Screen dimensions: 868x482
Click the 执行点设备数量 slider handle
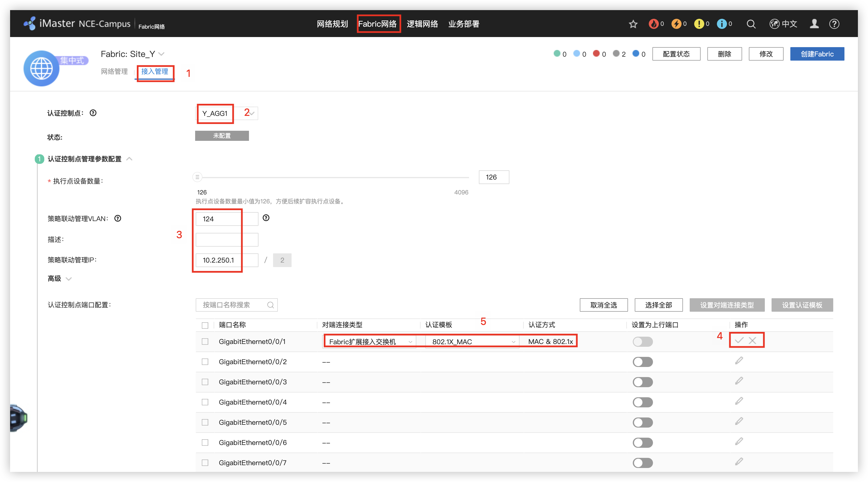coord(197,177)
